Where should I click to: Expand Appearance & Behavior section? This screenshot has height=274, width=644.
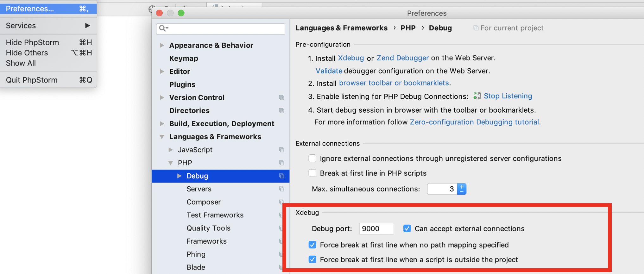click(x=162, y=45)
